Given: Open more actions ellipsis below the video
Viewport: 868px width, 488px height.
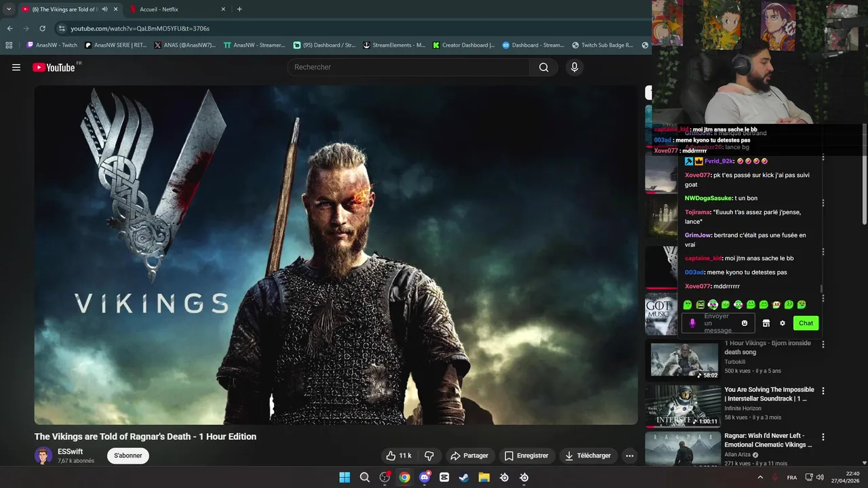Looking at the screenshot, I should [629, 455].
